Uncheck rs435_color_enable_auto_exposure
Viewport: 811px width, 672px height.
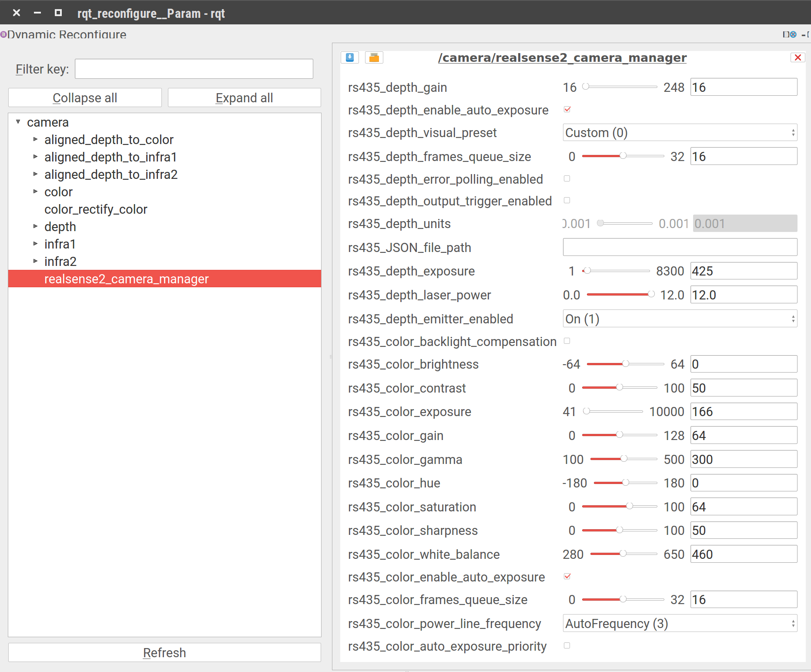[567, 576]
